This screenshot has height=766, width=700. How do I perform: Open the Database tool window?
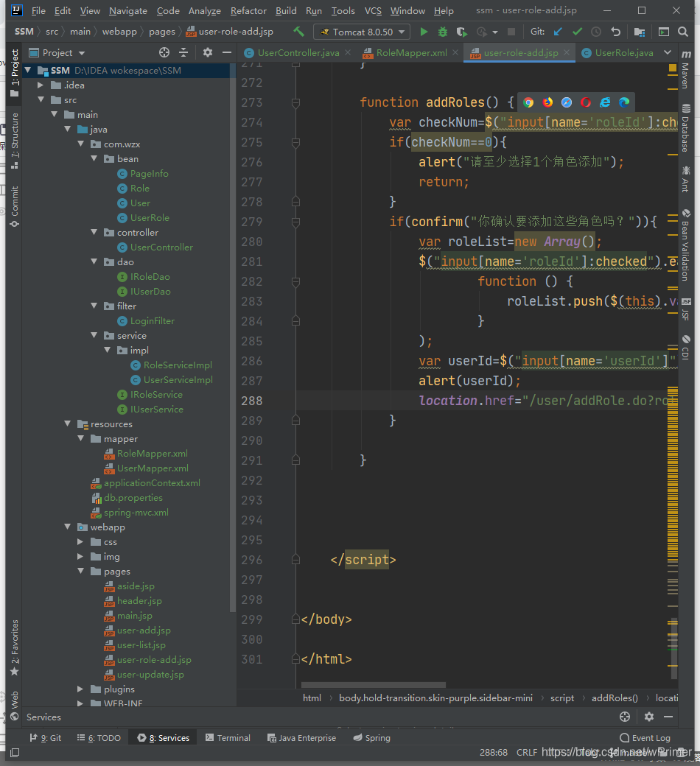coord(686,128)
